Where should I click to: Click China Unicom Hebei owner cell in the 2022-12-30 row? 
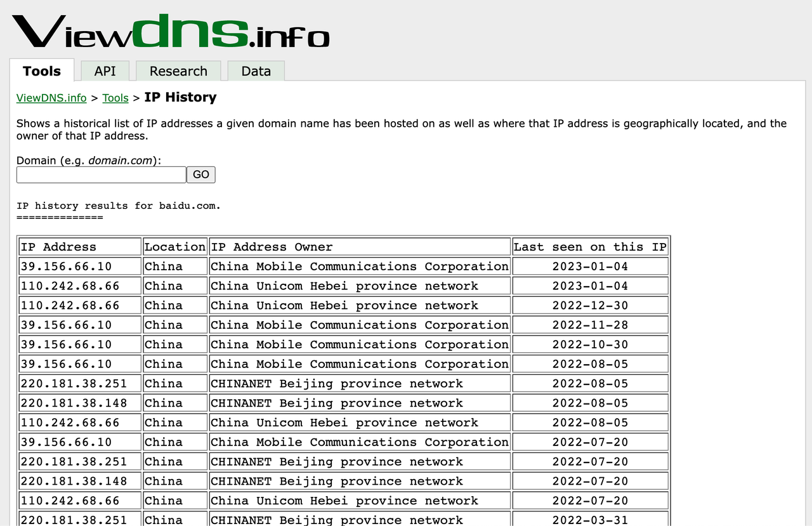(360, 305)
